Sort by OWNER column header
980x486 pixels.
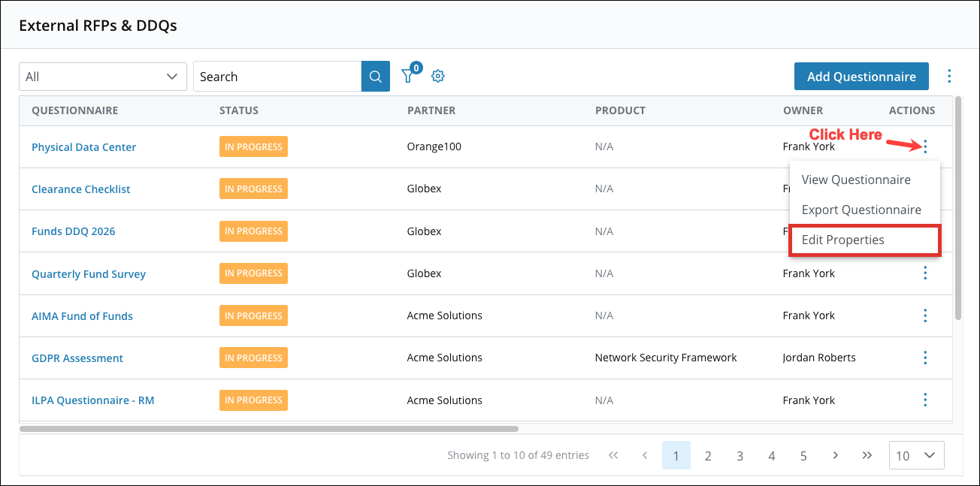tap(803, 110)
